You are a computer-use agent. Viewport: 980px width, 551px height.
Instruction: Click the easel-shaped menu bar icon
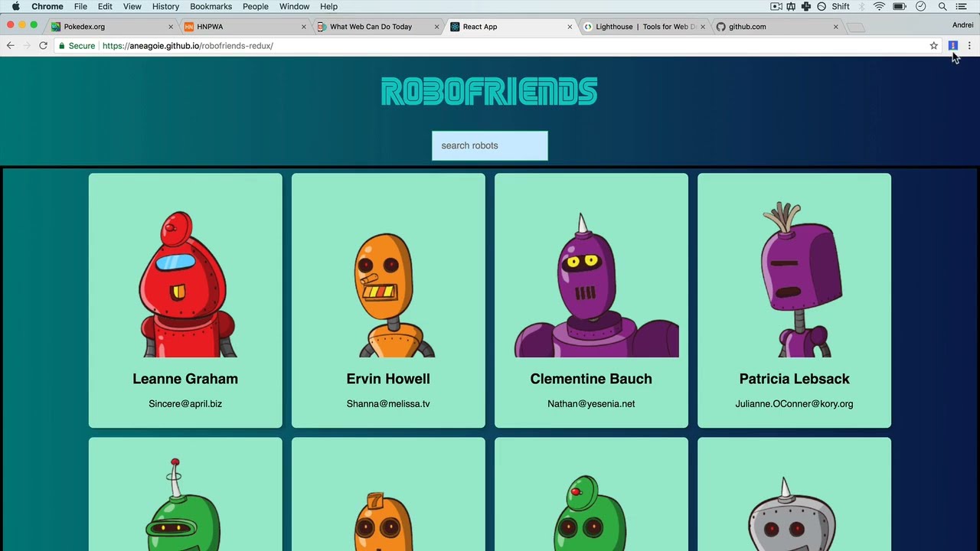pyautogui.click(x=791, y=6)
